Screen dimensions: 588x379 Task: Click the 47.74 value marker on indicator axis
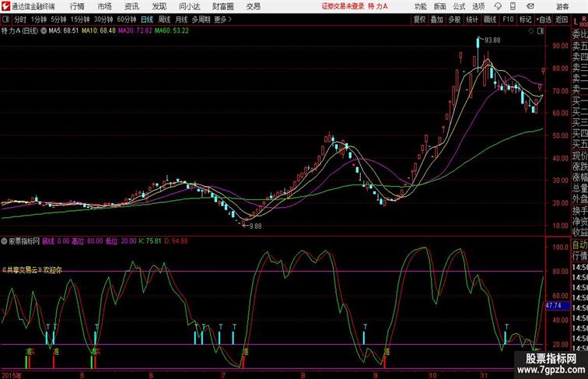point(554,306)
